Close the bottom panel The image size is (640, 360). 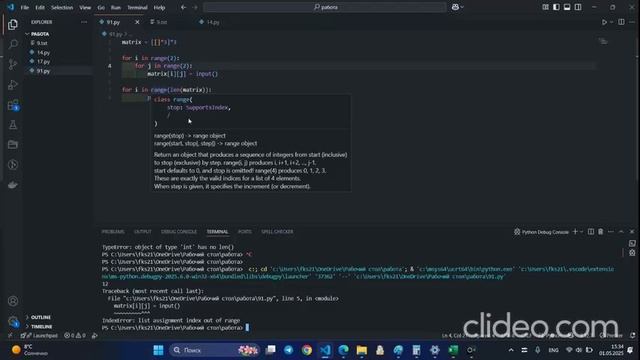pos(632,231)
